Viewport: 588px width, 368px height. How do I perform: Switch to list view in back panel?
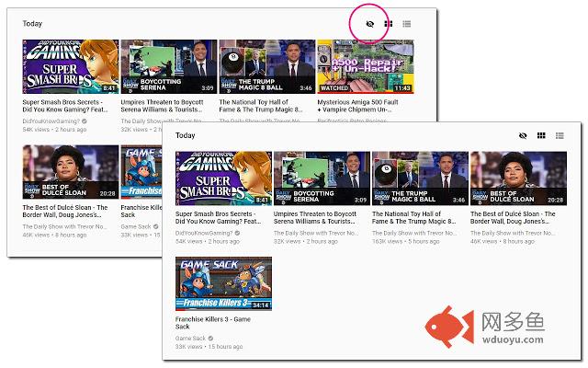[406, 24]
